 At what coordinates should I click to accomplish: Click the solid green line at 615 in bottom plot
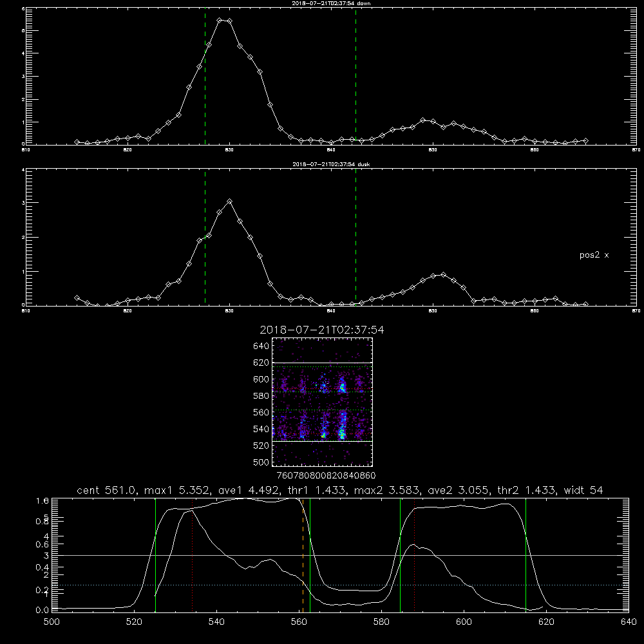tap(526, 555)
